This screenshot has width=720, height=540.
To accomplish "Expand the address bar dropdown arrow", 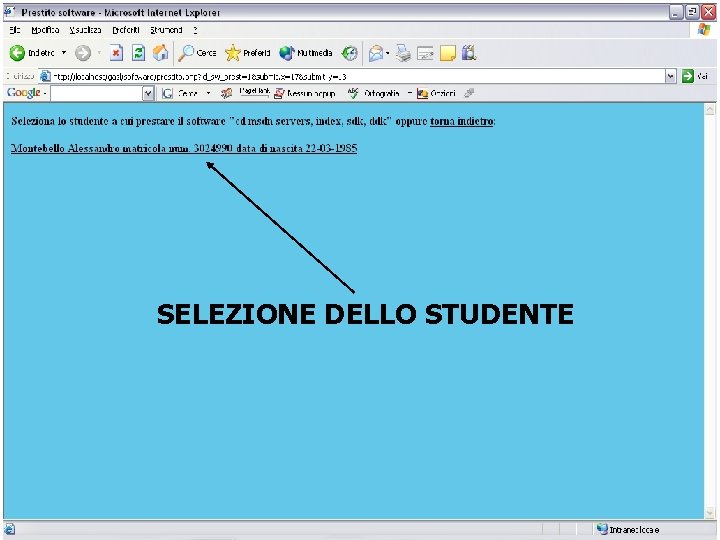I will (x=671, y=76).
